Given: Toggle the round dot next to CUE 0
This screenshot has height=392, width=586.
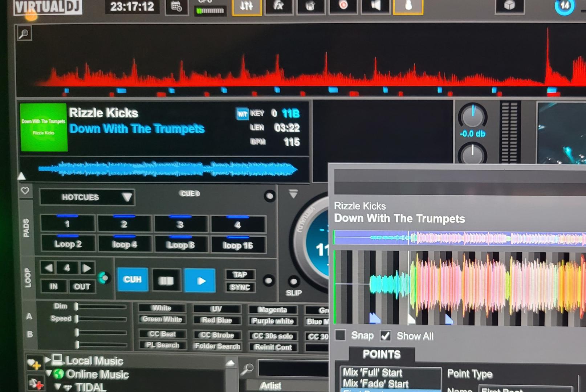Looking at the screenshot, I should 269,196.
